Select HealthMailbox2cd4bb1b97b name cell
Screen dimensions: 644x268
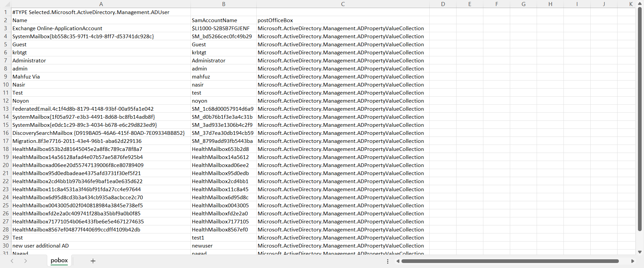coord(101,181)
